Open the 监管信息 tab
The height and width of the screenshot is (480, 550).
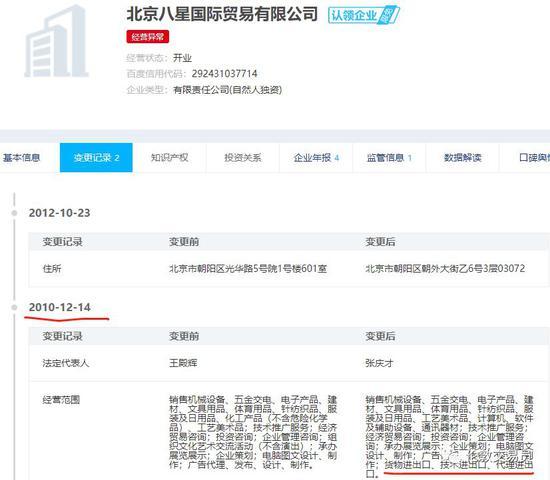click(389, 158)
